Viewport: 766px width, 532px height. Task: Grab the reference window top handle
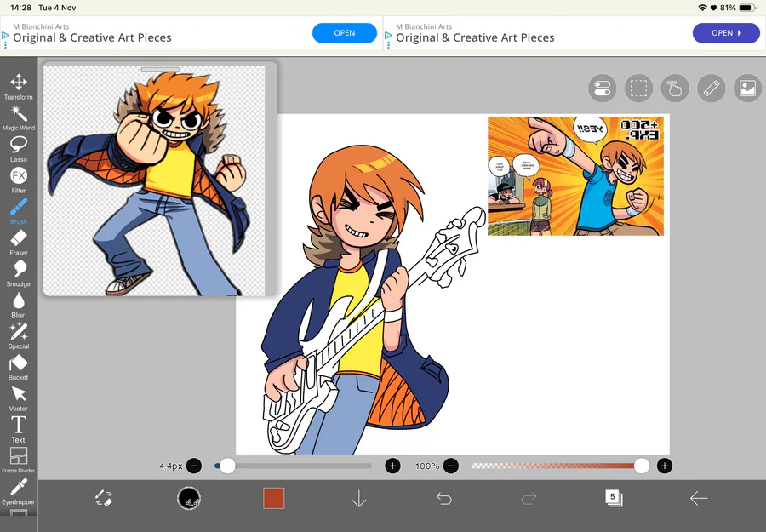click(x=160, y=69)
